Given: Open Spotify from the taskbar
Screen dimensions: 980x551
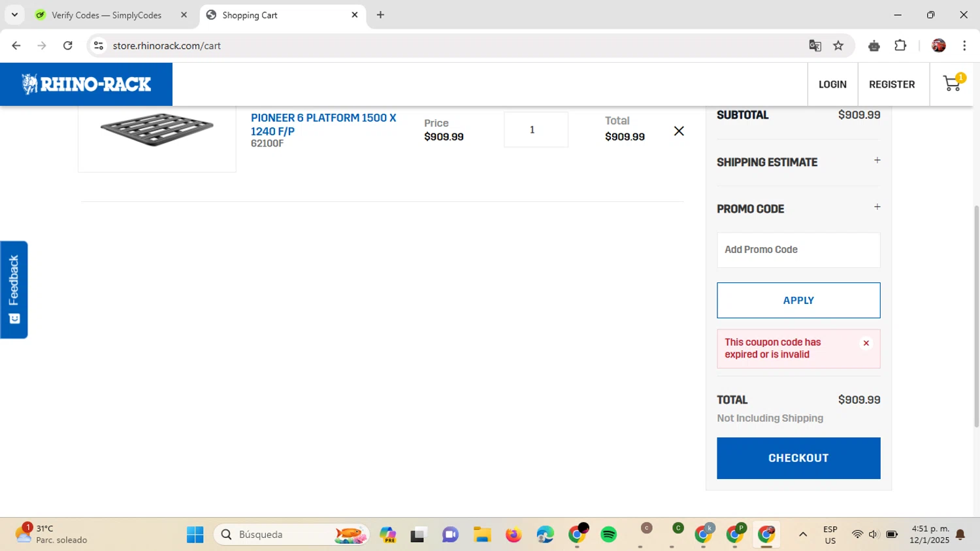Looking at the screenshot, I should coord(608,535).
